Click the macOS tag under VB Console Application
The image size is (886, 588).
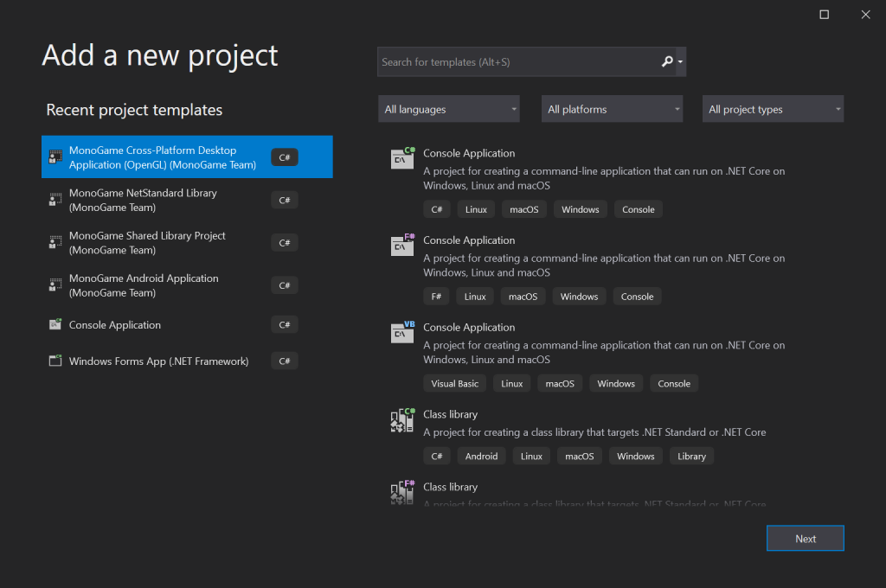click(x=560, y=384)
